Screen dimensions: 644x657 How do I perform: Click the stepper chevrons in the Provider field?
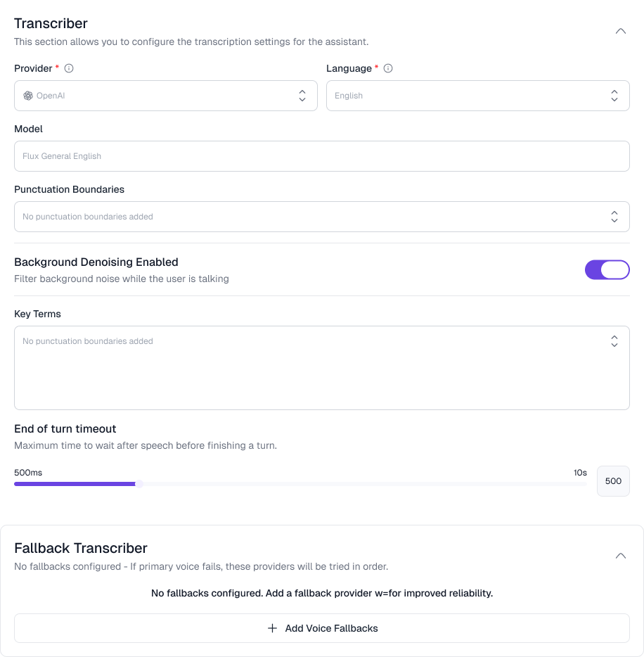click(x=302, y=96)
